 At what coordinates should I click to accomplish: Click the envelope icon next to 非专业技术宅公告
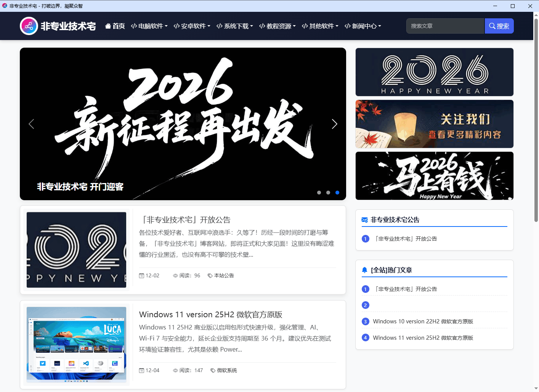pos(364,220)
